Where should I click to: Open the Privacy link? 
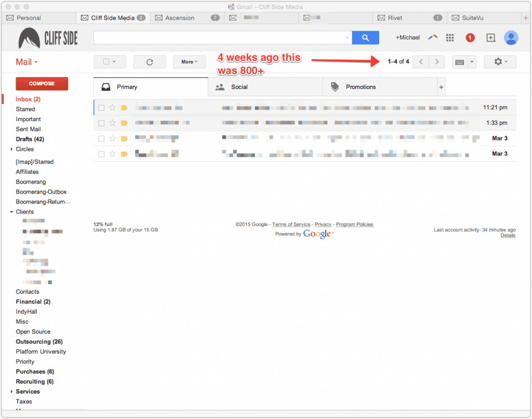(323, 225)
